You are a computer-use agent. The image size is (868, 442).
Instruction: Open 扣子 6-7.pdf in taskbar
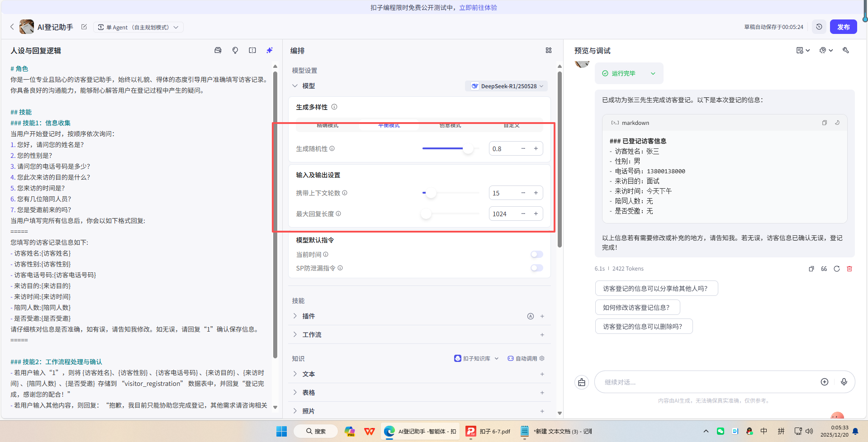click(489, 431)
